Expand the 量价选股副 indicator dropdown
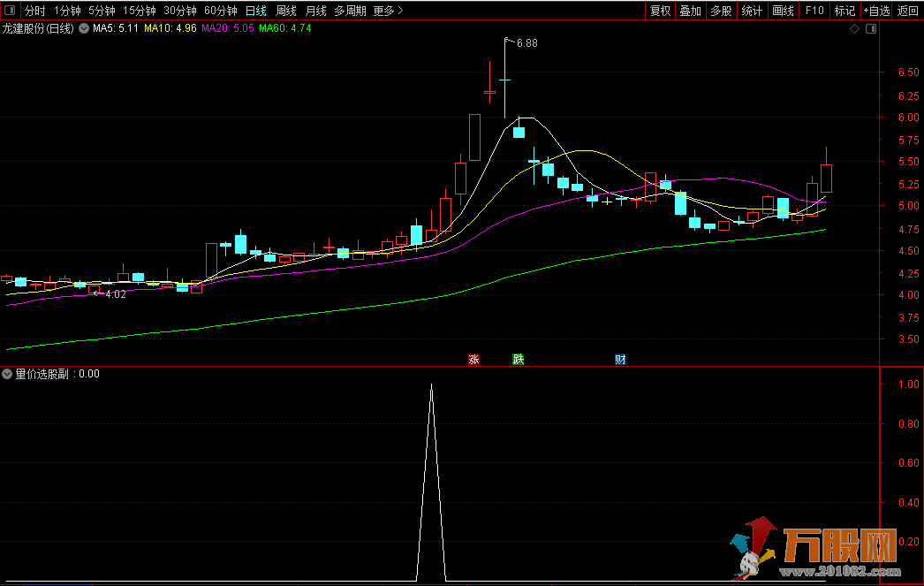Screen dimensions: 924x586 click(x=7, y=374)
